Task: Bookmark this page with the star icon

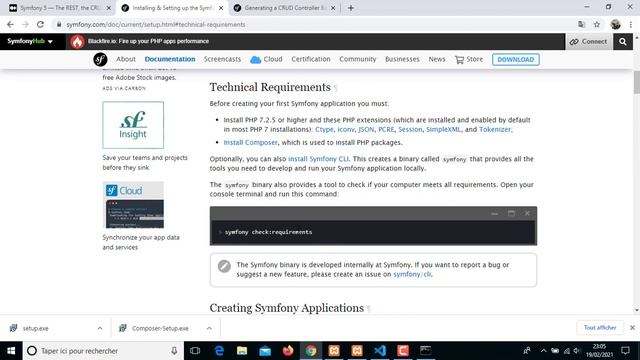Action: [x=597, y=24]
